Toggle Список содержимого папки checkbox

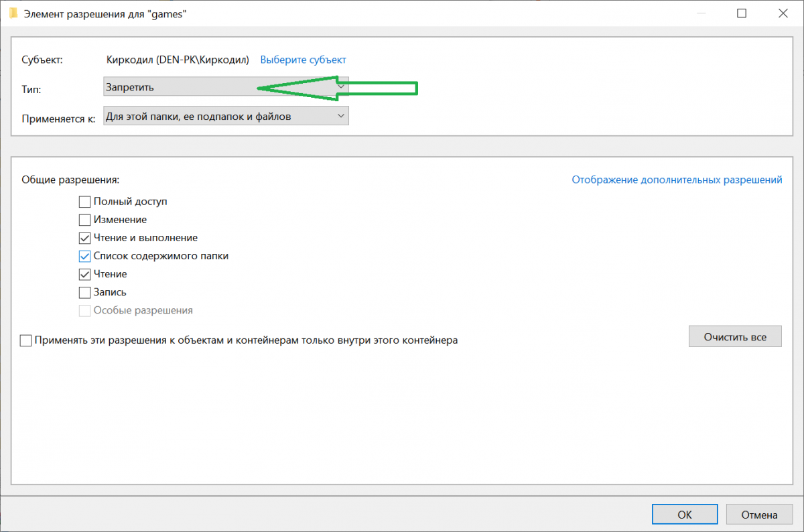pyautogui.click(x=84, y=256)
